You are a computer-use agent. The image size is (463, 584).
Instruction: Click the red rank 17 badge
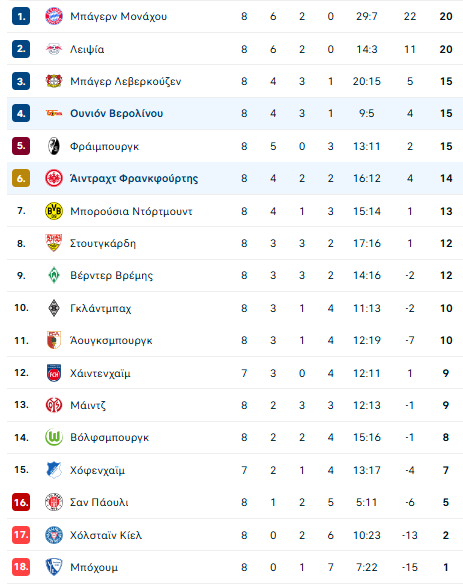21,535
